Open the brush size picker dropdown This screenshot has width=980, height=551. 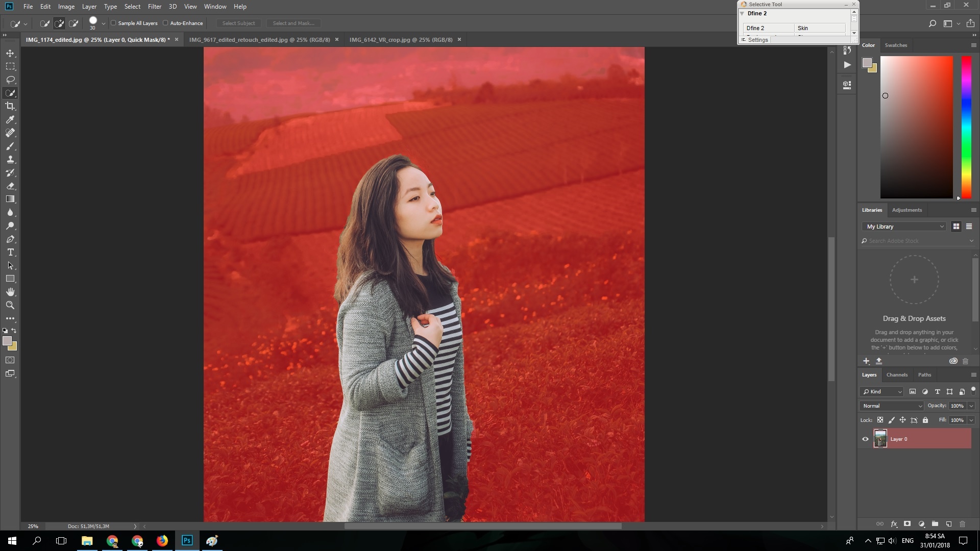coord(103,23)
